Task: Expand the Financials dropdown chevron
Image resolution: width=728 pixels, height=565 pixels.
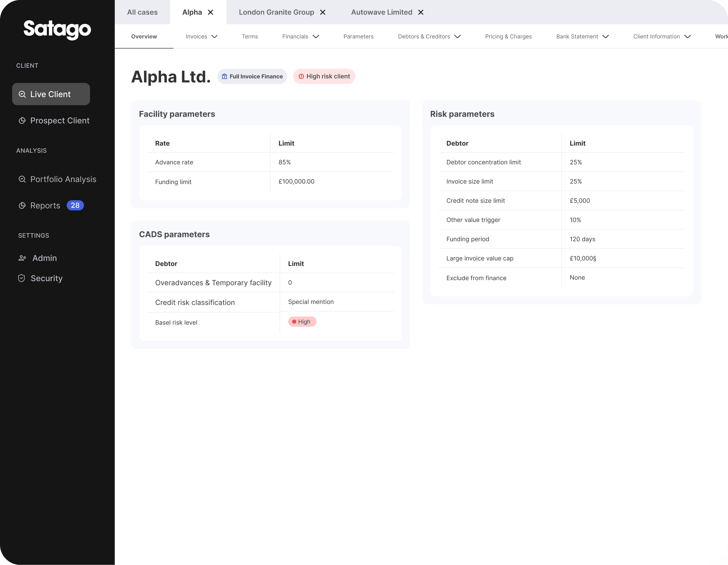Action: pos(316,36)
